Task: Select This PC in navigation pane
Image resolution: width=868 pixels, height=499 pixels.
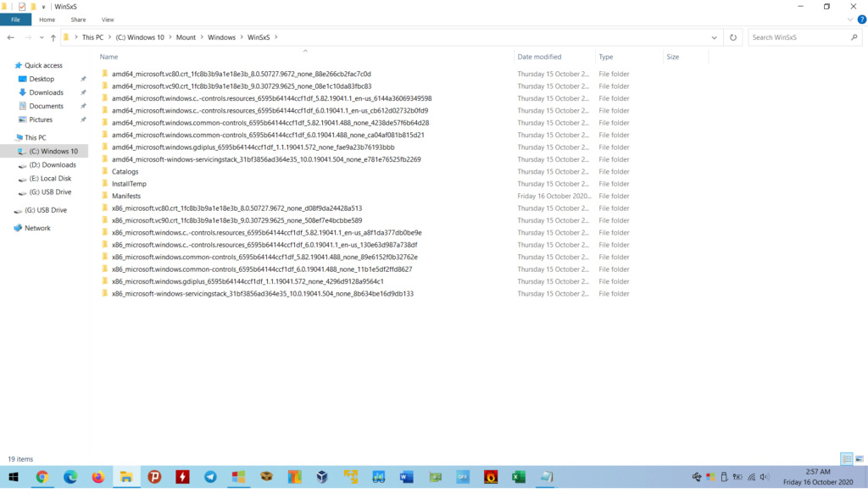Action: click(x=35, y=138)
